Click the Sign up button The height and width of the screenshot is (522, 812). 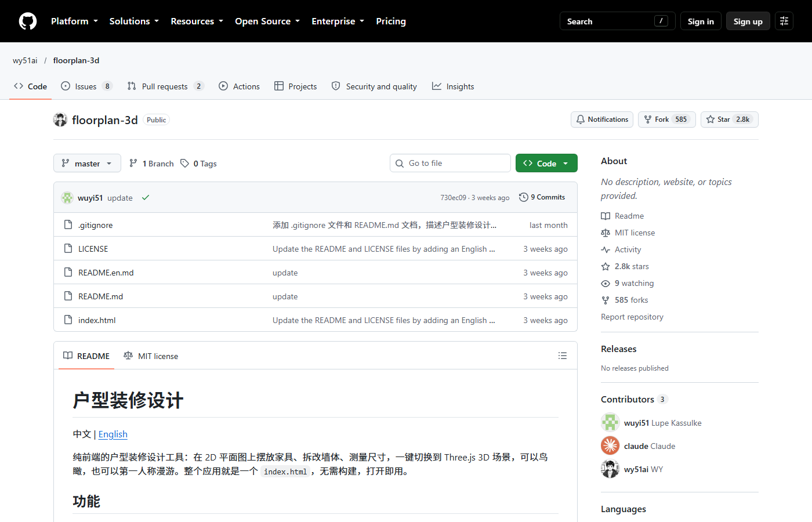[748, 21]
